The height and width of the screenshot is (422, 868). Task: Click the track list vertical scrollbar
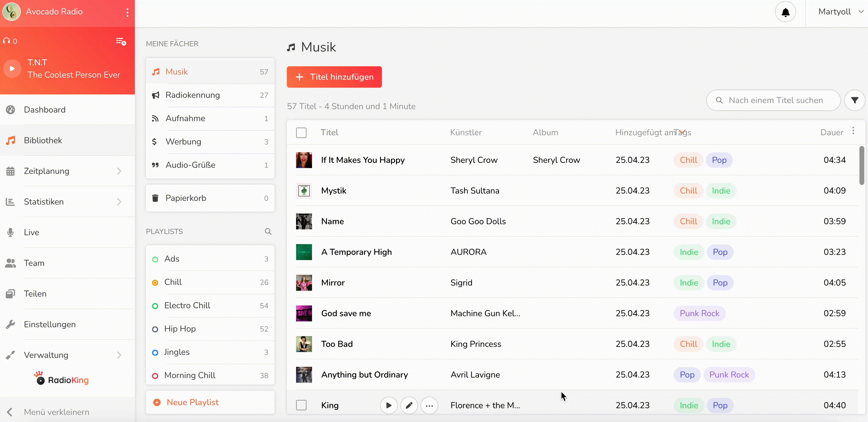pyautogui.click(x=861, y=165)
